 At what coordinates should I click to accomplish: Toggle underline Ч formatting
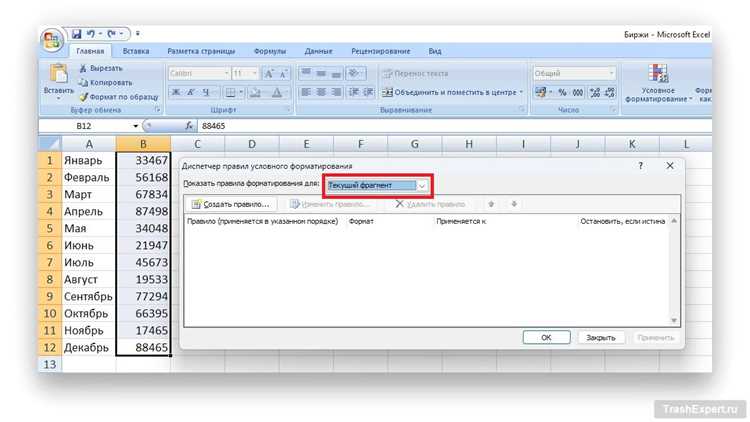pos(206,92)
